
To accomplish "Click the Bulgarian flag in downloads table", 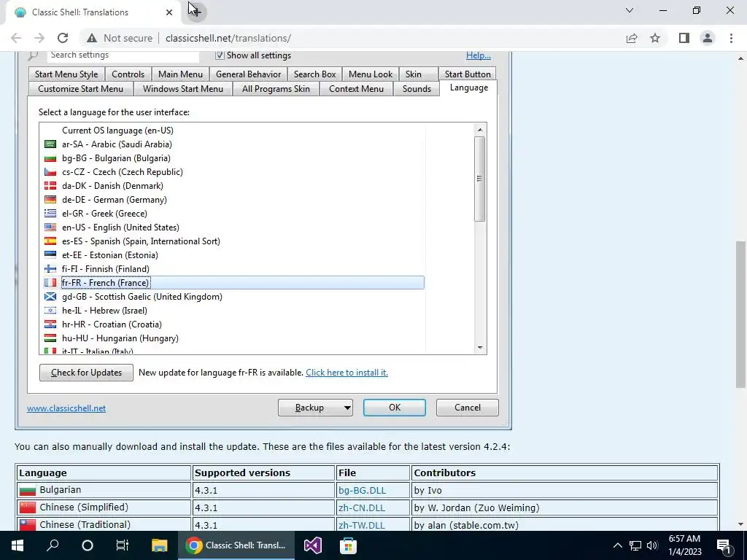I will (28, 490).
